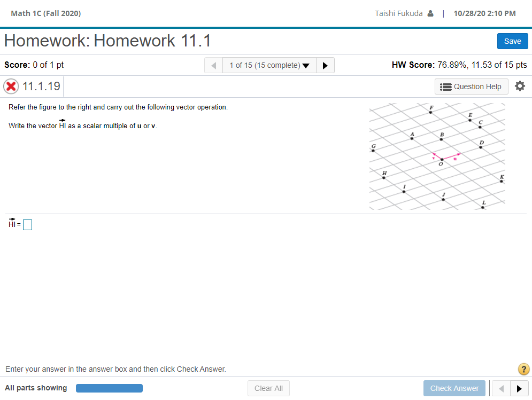Click the Clear All button
Screen dimensions: 532x400
tap(268, 388)
